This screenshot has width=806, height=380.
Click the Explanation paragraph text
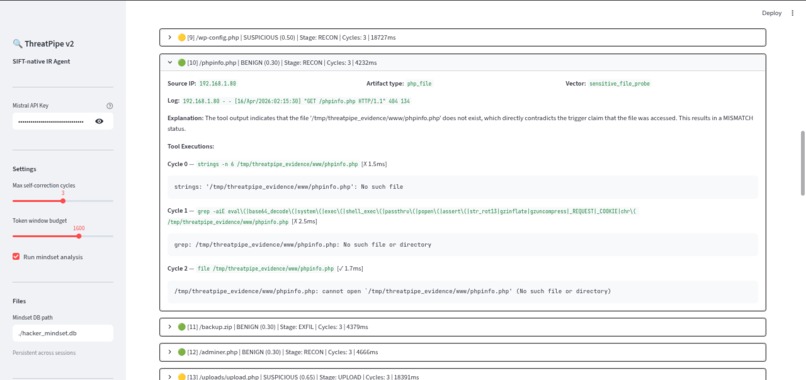460,123
